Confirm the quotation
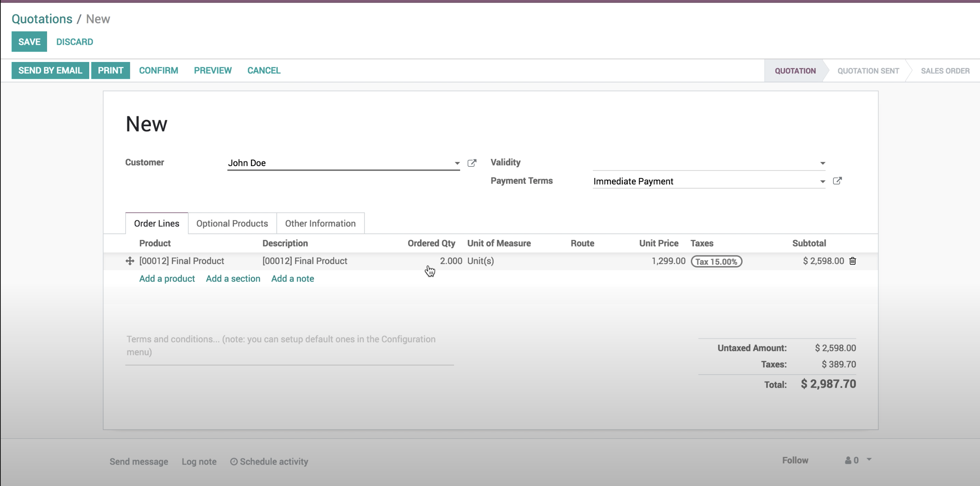The image size is (980, 486). 158,70
